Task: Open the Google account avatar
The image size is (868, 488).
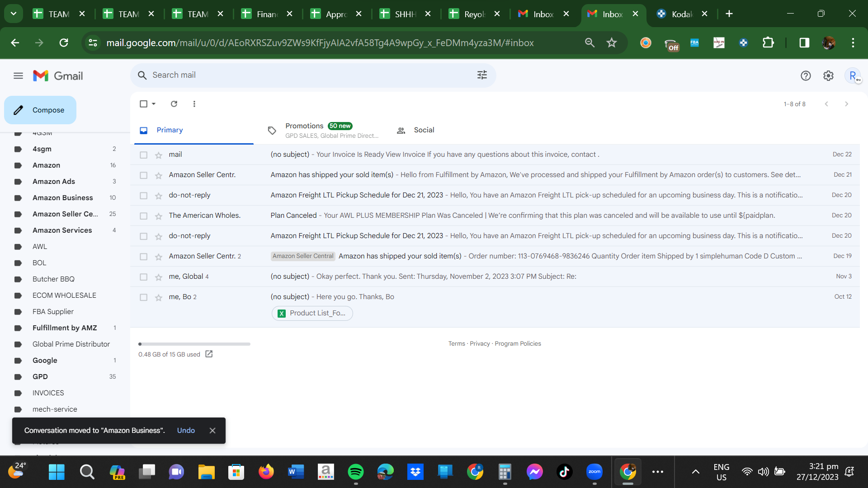Action: click(853, 76)
